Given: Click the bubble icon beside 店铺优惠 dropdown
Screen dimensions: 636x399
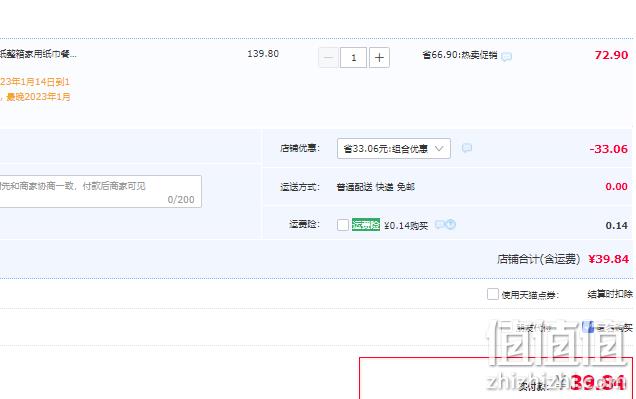Looking at the screenshot, I should 467,148.
